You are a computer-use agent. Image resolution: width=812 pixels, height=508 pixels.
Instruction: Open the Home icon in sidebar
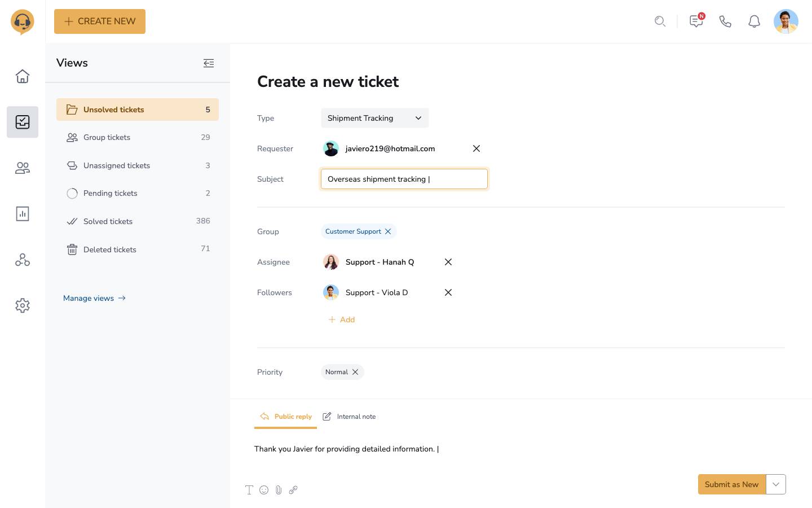[x=23, y=76]
